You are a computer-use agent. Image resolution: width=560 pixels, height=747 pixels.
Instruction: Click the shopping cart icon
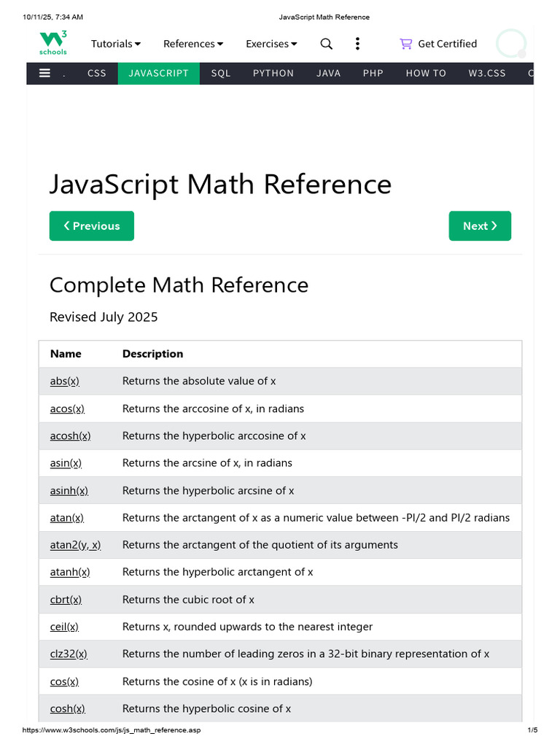[x=405, y=44]
